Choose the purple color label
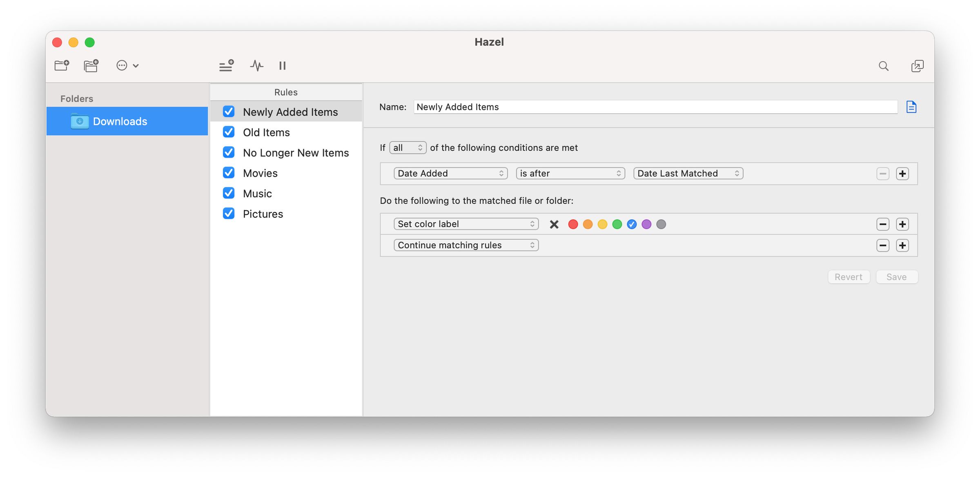The image size is (980, 477). [x=646, y=224]
